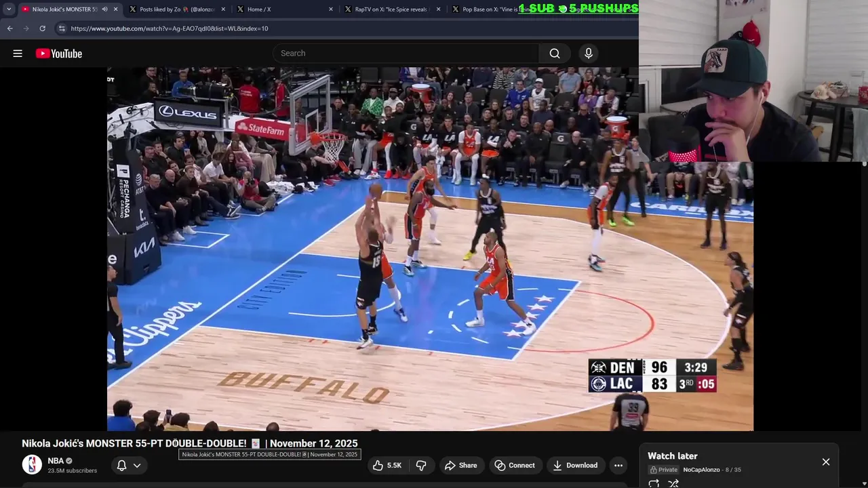Click the Connect button

515,466
